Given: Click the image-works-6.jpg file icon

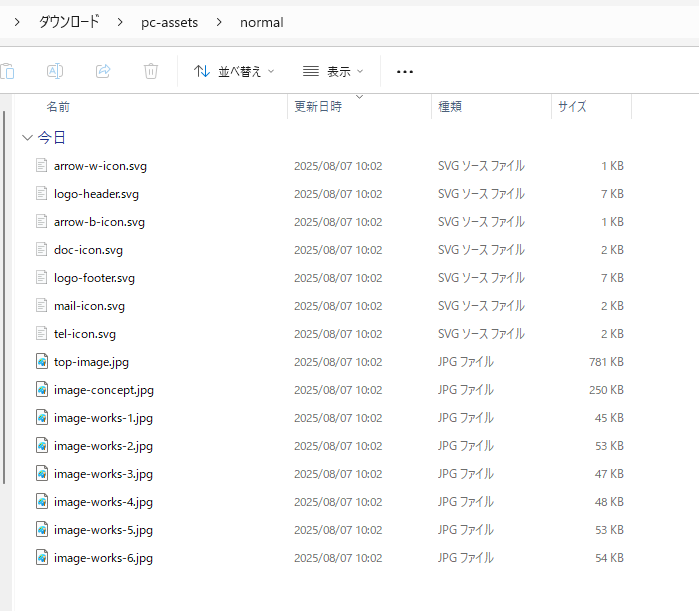Looking at the screenshot, I should [42, 558].
